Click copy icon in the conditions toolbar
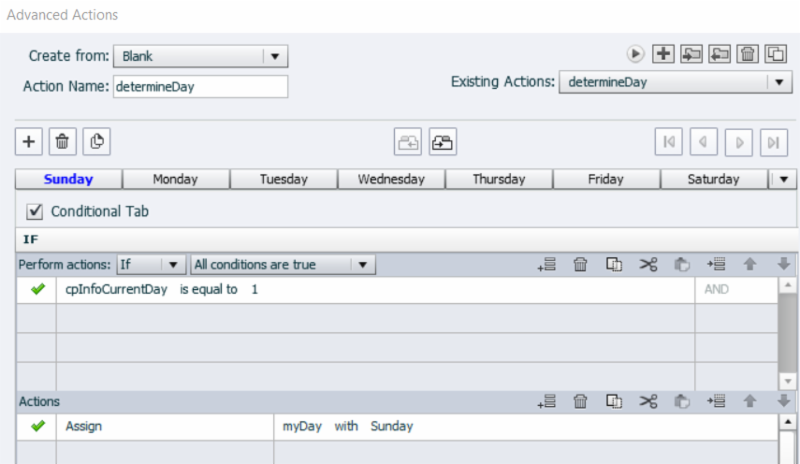The width and height of the screenshot is (800, 464). 614,265
